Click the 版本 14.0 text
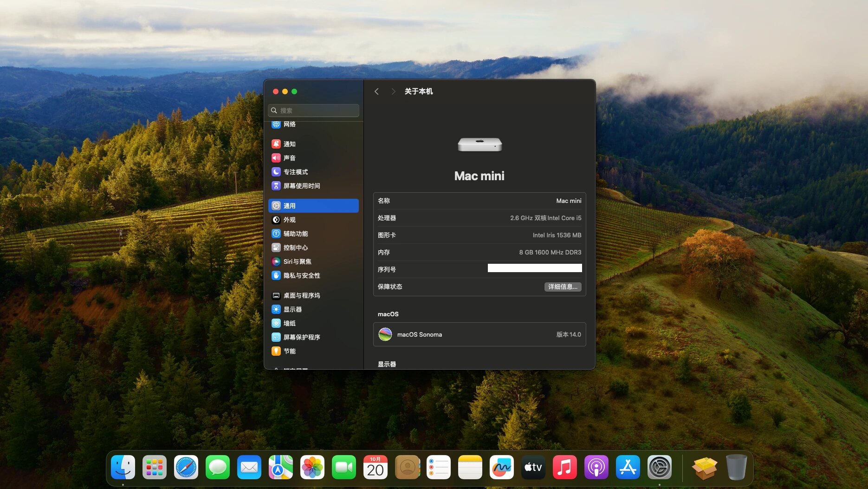The height and width of the screenshot is (489, 868). 569,334
